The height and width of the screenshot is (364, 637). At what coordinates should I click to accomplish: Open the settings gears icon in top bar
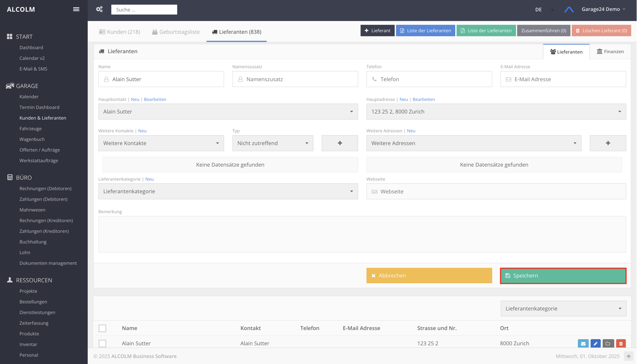(99, 10)
